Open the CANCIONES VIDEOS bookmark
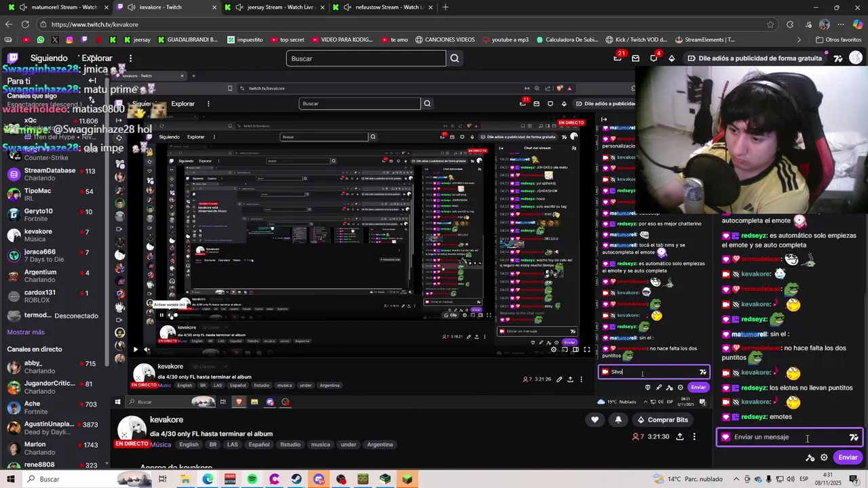Screen dimensions: 868x488 click(445, 39)
